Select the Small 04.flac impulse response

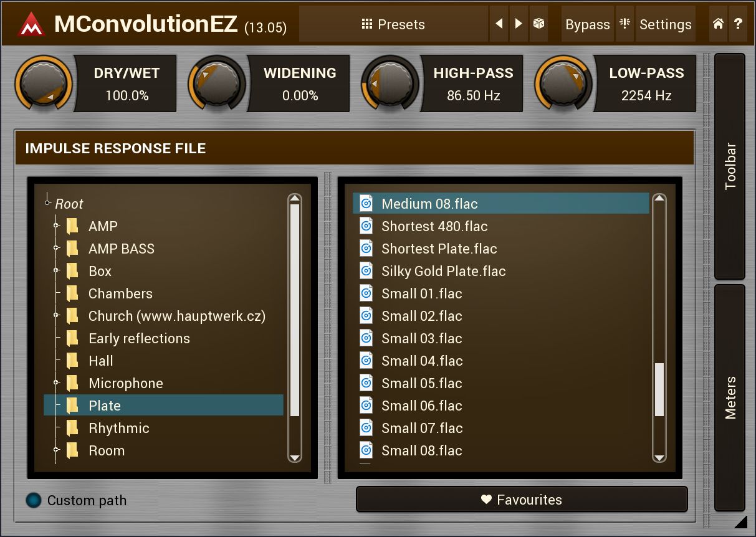(422, 361)
